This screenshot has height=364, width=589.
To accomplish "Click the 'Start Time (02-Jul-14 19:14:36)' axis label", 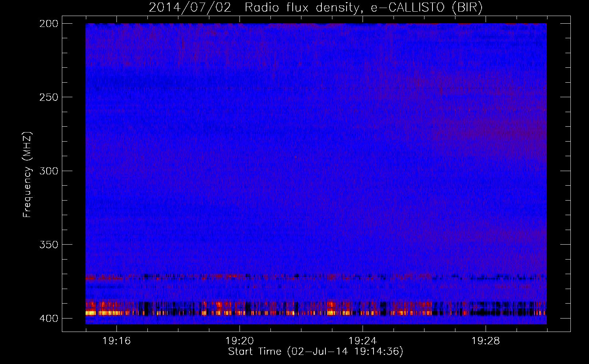I will 316,352.
